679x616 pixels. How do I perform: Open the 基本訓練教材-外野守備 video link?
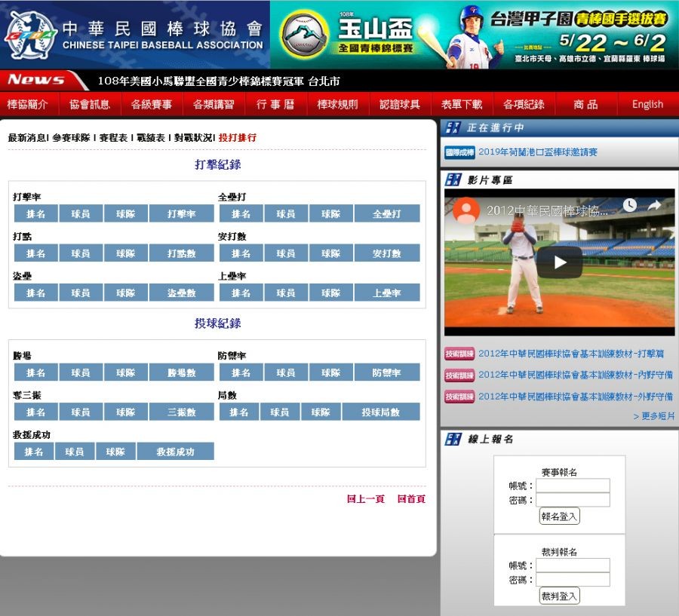(x=576, y=396)
